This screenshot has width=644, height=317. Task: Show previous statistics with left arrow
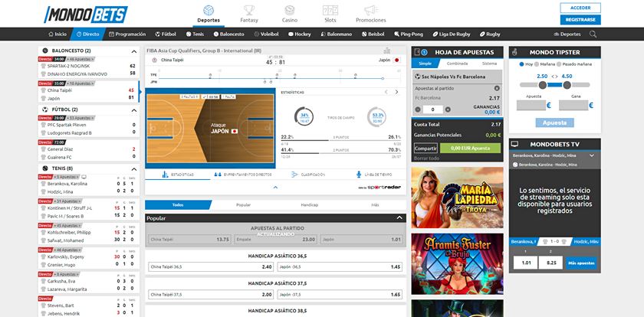[x=386, y=93]
